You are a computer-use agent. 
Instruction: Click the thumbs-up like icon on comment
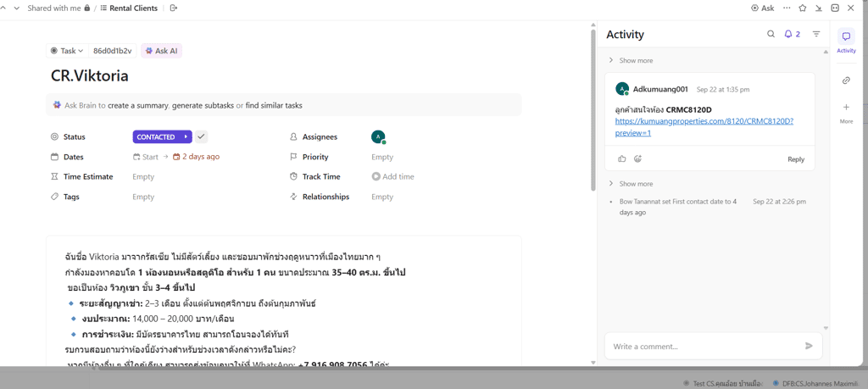(622, 159)
